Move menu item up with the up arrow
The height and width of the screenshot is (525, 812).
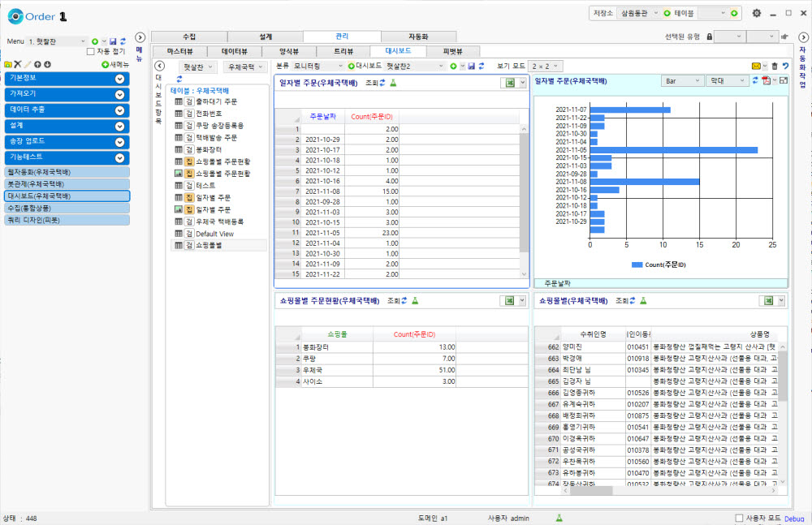click(37, 64)
